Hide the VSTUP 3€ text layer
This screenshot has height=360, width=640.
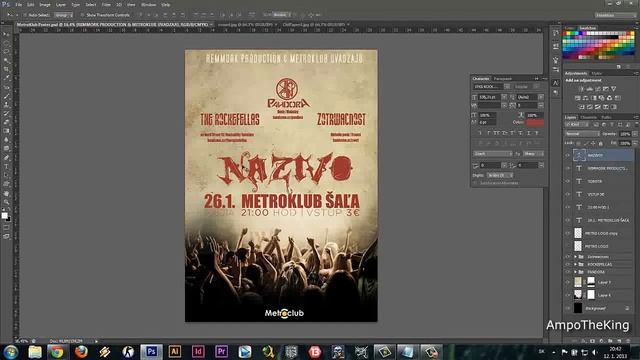(568, 194)
